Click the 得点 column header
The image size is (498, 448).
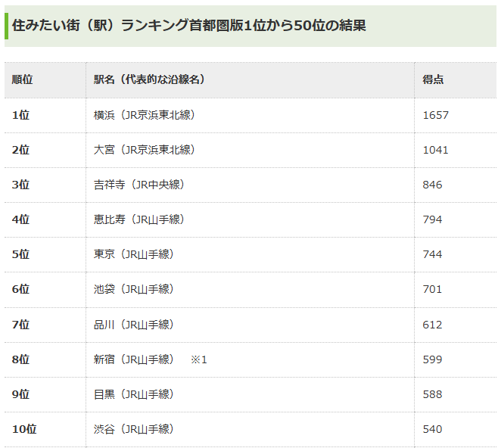click(x=433, y=79)
